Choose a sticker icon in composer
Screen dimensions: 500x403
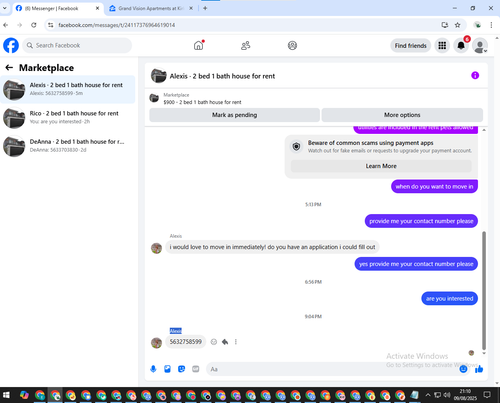(181, 369)
